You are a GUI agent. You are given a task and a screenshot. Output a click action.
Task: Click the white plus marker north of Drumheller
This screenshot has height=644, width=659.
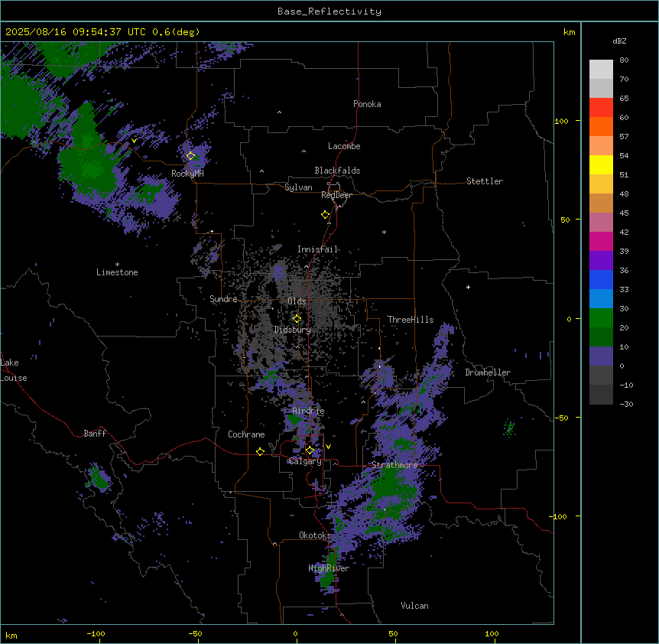(468, 287)
